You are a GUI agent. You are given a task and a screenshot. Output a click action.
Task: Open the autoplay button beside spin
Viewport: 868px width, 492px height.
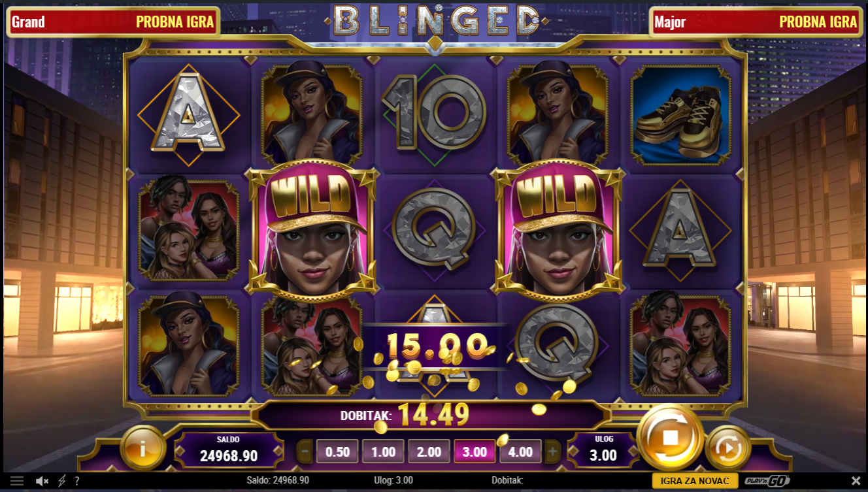point(727,448)
